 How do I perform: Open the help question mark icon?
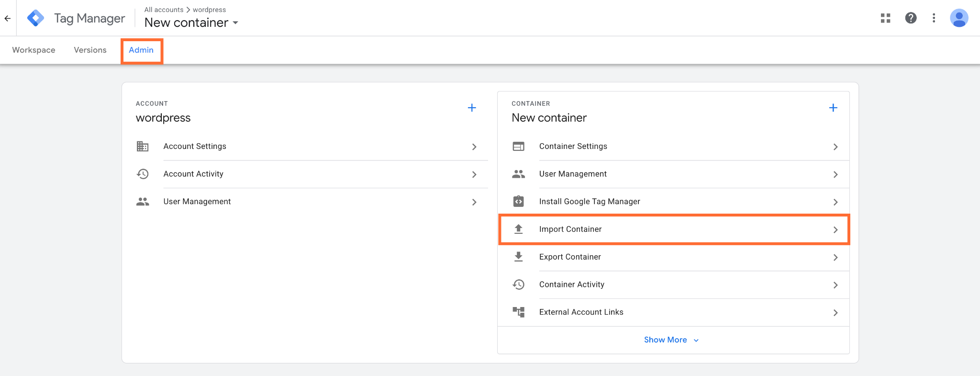tap(911, 18)
